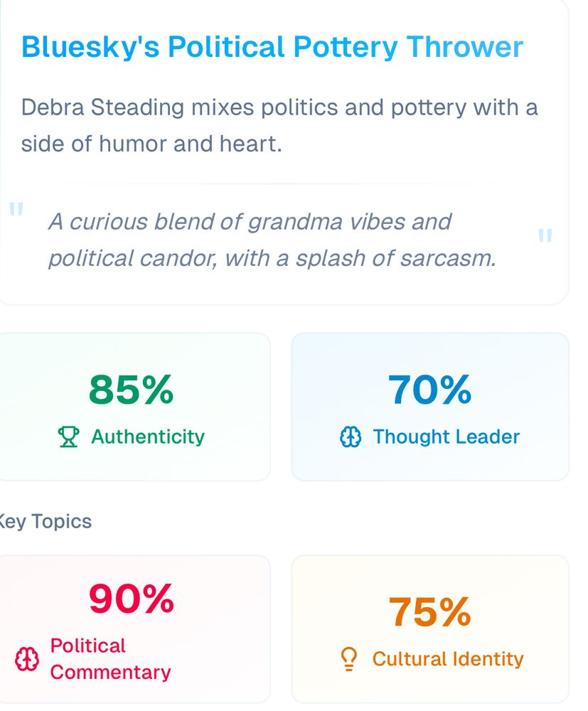Click the trophy icon beside Authenticity
588x711 pixels.
pos(68,437)
